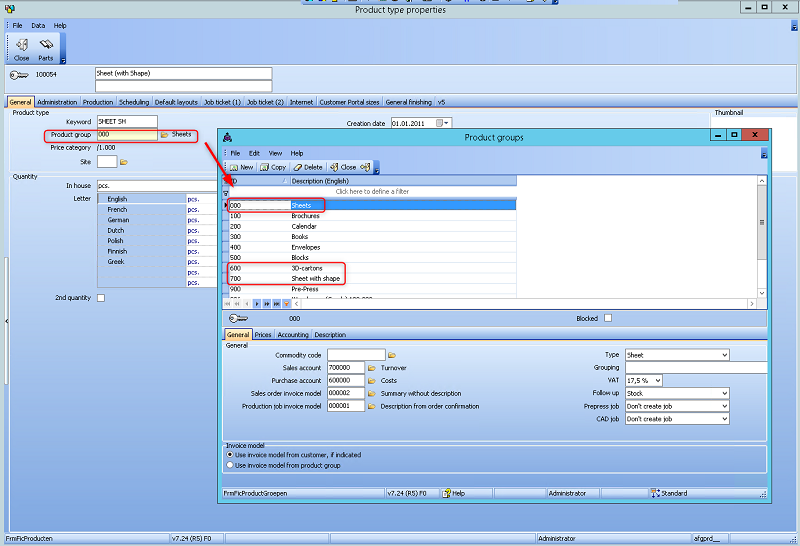Open the Job ticket (1) tab
Image resolution: width=800 pixels, height=546 pixels.
[222, 102]
